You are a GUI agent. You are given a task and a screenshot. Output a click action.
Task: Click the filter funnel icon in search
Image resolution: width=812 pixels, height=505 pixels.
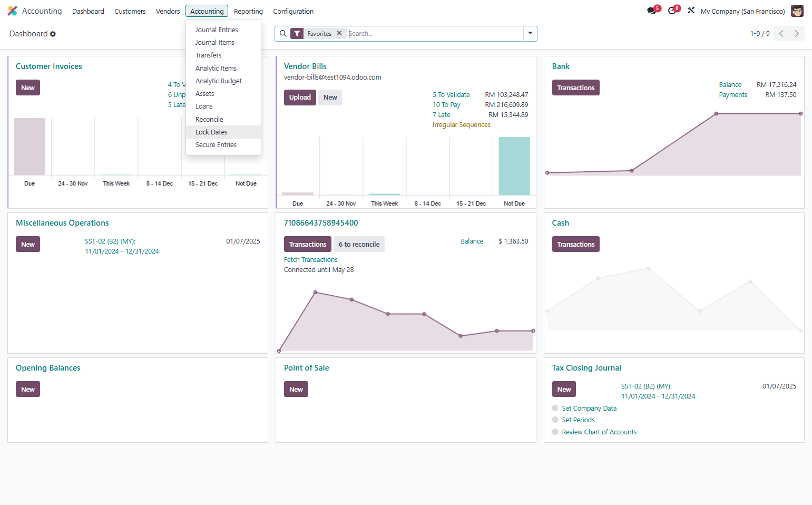pos(297,34)
